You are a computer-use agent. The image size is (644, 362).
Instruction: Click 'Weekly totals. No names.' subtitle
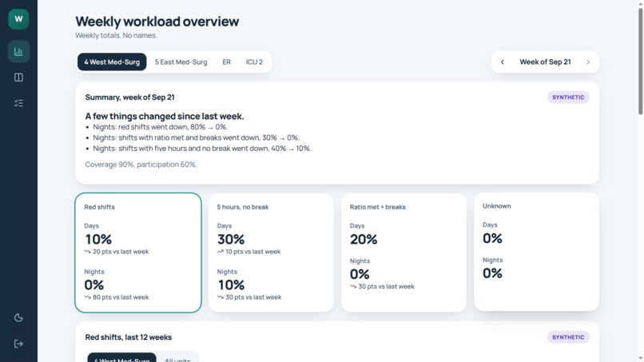tap(116, 35)
